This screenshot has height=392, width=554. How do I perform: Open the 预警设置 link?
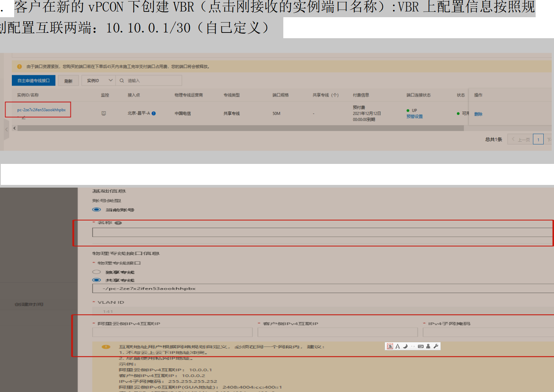[414, 117]
